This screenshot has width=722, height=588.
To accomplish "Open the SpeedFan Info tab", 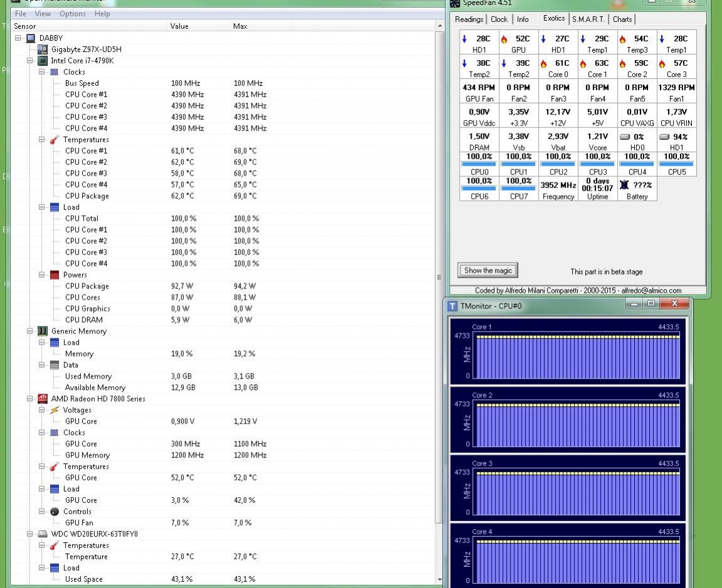I will coord(522,19).
